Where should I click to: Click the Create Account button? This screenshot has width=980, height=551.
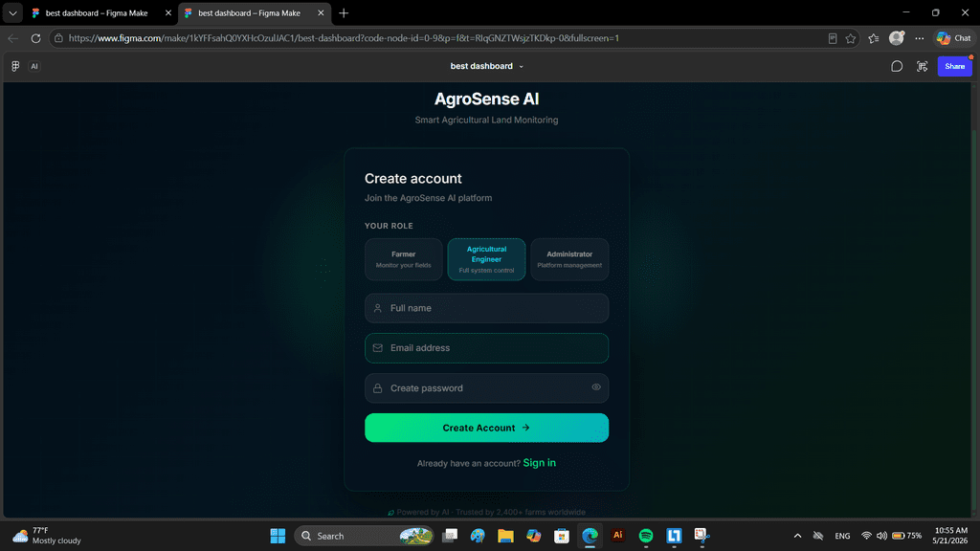tap(486, 428)
